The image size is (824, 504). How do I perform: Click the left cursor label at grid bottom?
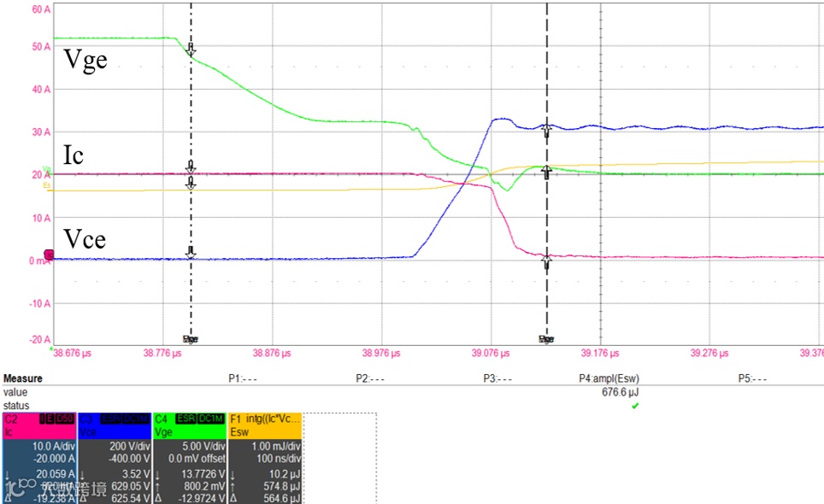[191, 339]
